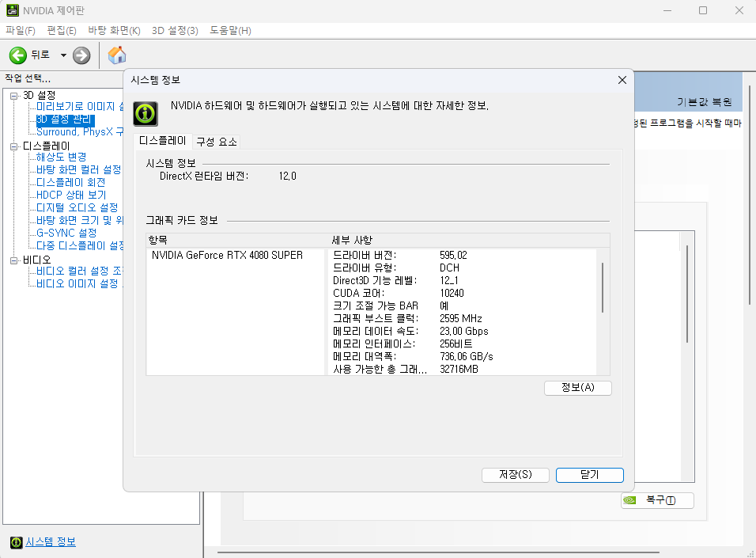The height and width of the screenshot is (558, 756).
Task: Switch to the 디스플레이 tab
Action: [x=162, y=141]
